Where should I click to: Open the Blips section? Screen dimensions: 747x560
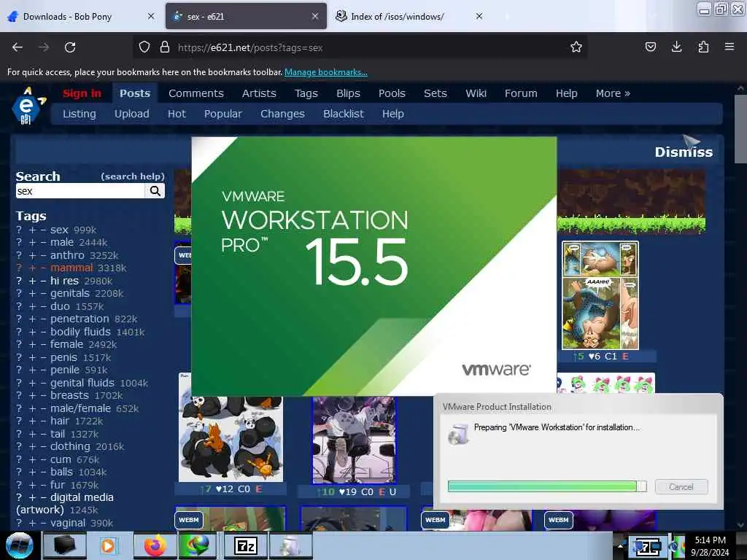coord(348,93)
